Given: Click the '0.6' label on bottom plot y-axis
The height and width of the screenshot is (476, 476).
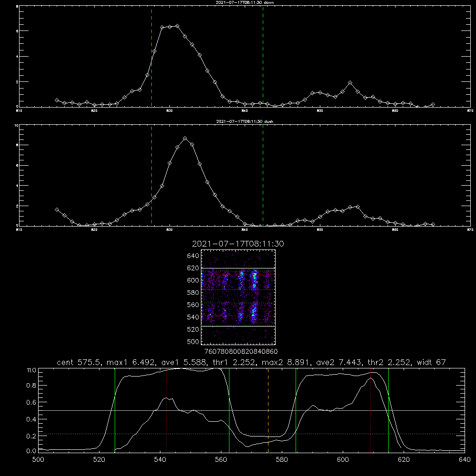Looking at the screenshot, I should click(31, 402).
